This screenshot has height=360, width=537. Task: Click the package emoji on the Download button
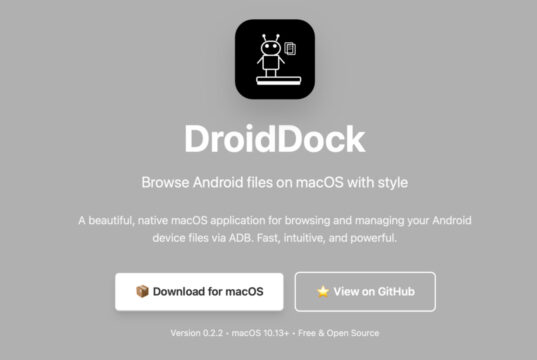[142, 291]
